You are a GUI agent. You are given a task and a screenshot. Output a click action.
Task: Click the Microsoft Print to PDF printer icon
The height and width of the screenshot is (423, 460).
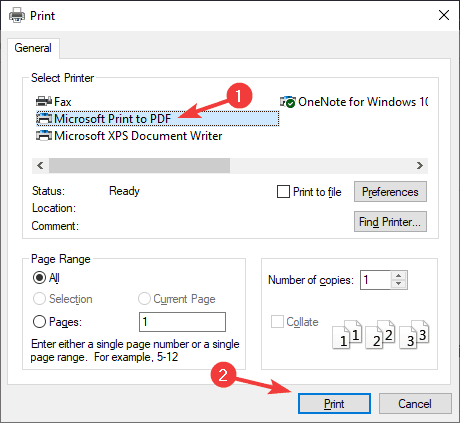pos(44,118)
